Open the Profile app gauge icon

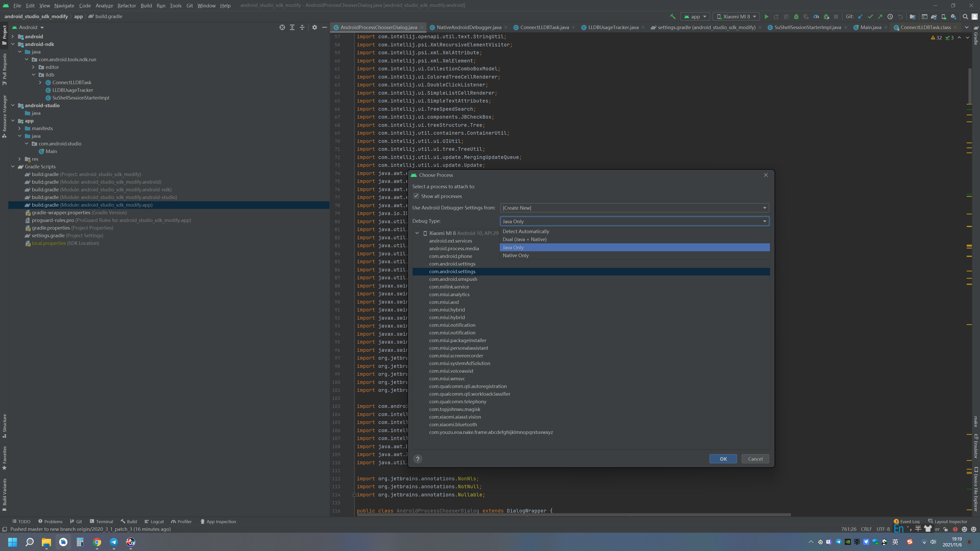coord(816,16)
